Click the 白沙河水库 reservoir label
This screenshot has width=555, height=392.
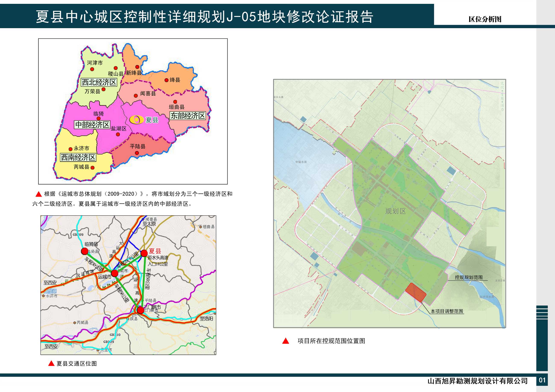487,297
